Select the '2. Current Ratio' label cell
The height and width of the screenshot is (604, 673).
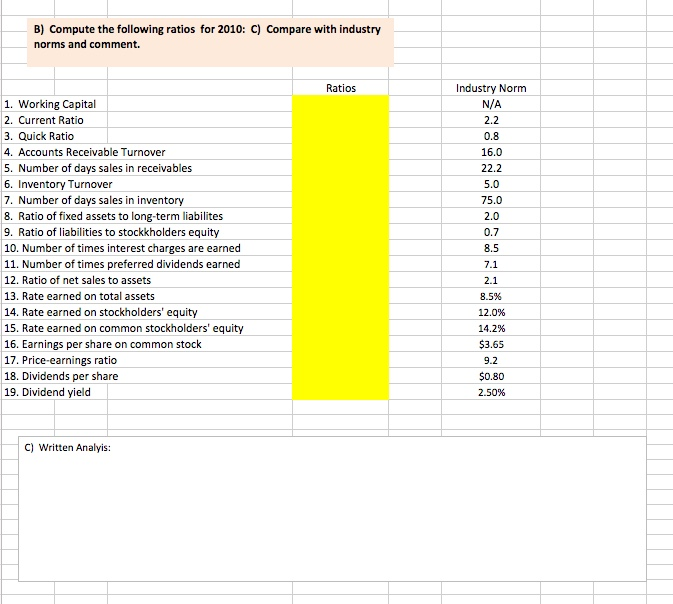pos(44,120)
